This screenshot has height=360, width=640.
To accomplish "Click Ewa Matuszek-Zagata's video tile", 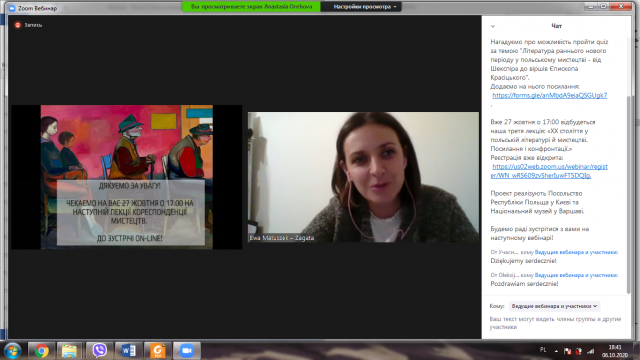I will coord(363,177).
